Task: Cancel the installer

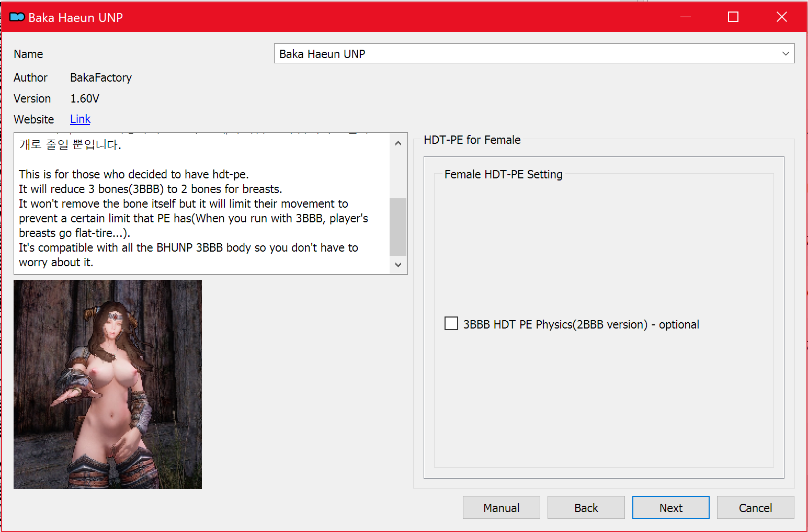Action: pyautogui.click(x=755, y=508)
